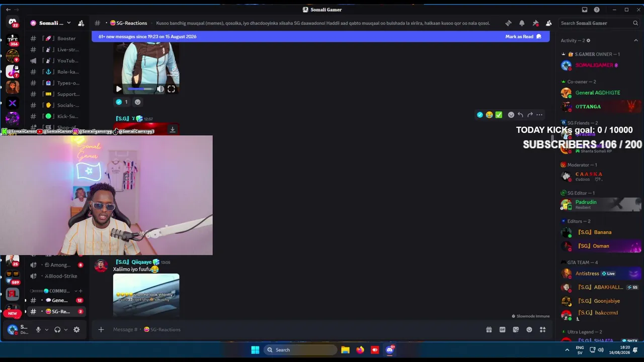The width and height of the screenshot is (644, 362).
Task: Open the emoji picker in message bar
Action: 529,329
